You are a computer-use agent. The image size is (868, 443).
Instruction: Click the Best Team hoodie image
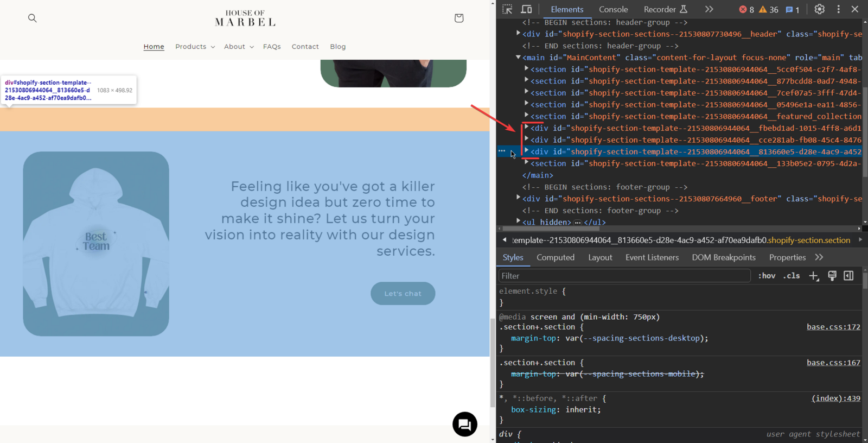[96, 244]
